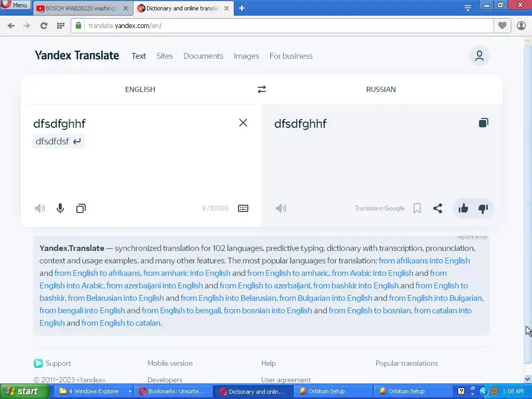Image resolution: width=532 pixels, height=399 pixels.
Task: Click the Translate in Google link
Action: (x=380, y=208)
